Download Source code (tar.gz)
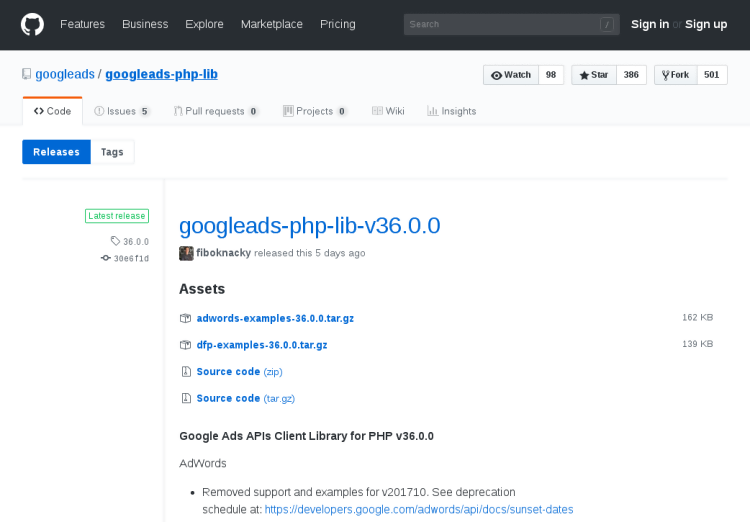The image size is (750, 522). pyautogui.click(x=245, y=399)
